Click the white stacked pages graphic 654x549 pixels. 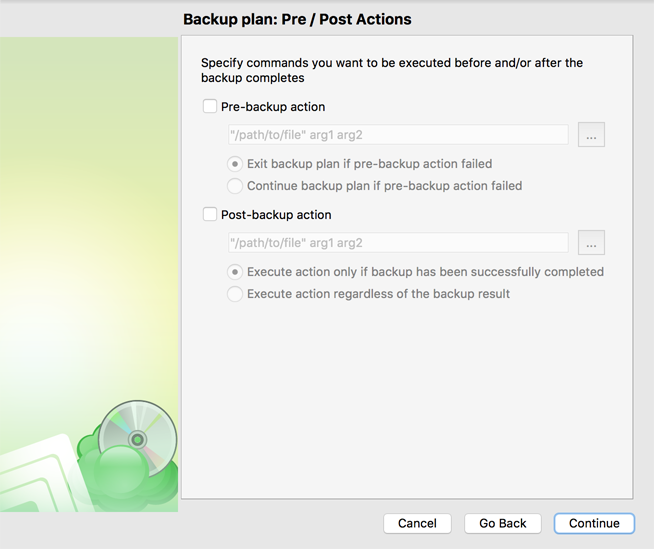coord(40,476)
